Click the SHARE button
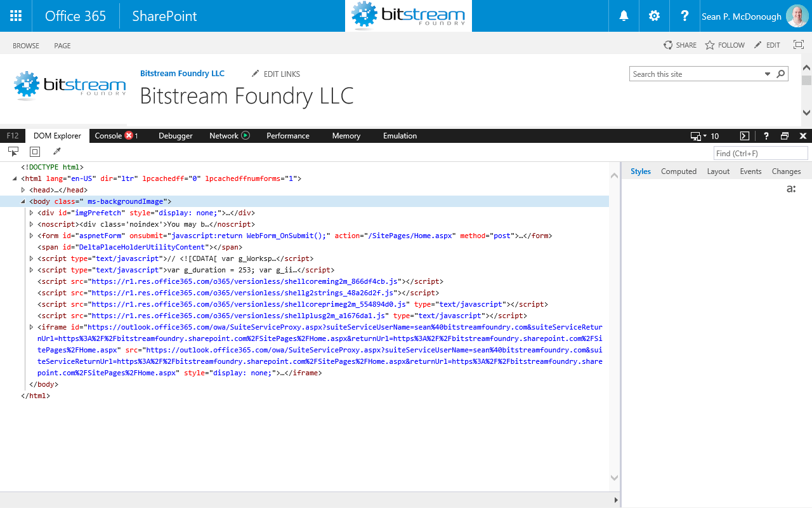The height and width of the screenshot is (508, 812). pos(680,45)
